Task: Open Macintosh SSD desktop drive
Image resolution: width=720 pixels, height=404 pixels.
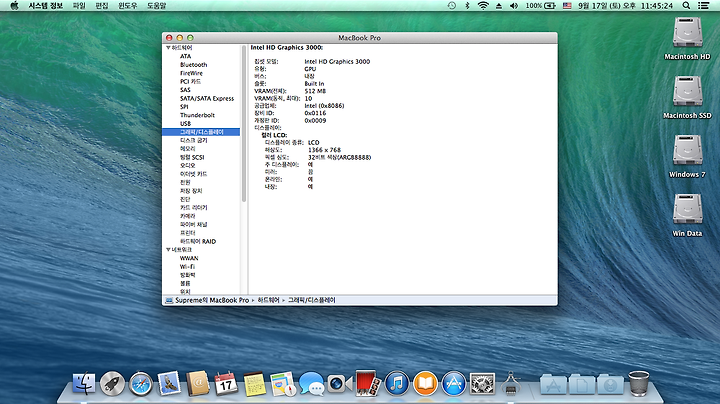Action: point(687,97)
